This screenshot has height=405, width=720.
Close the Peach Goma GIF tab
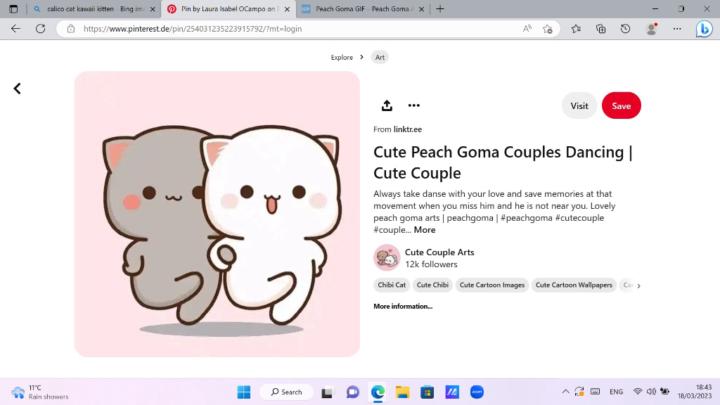pyautogui.click(x=421, y=9)
